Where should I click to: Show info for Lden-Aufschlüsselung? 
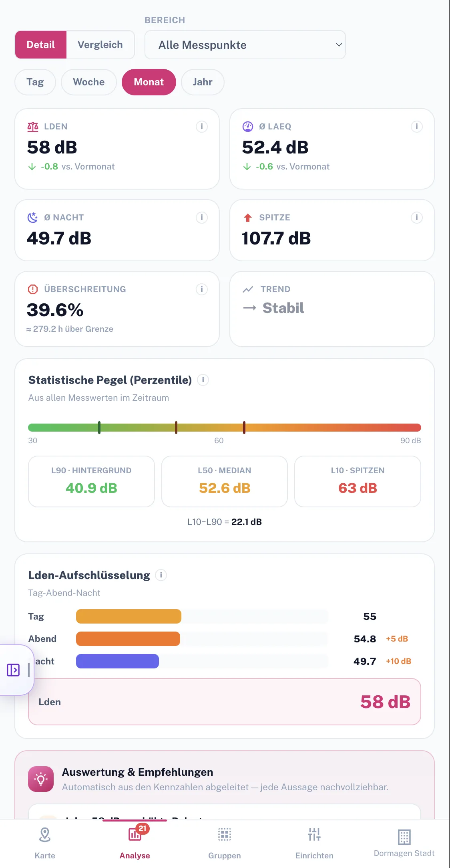161,575
